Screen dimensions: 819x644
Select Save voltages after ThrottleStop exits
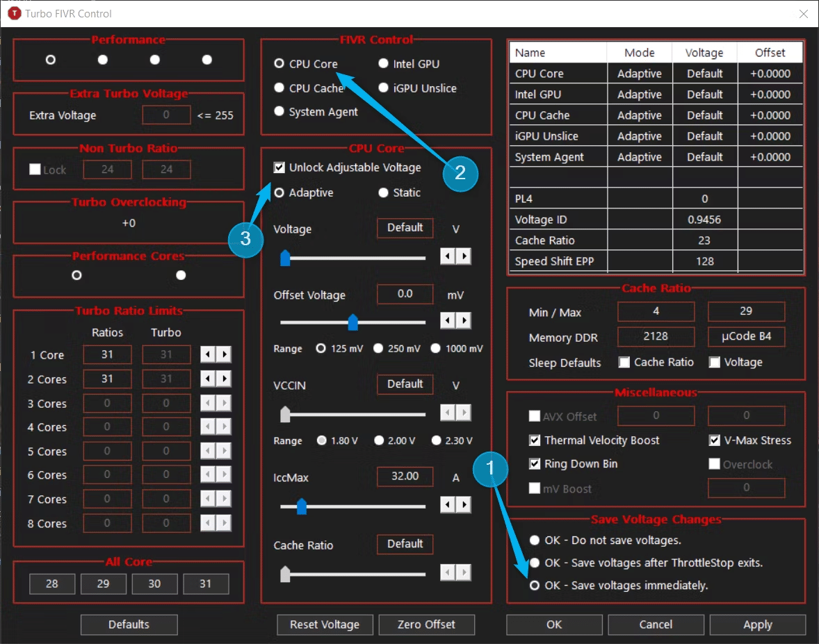pos(534,563)
